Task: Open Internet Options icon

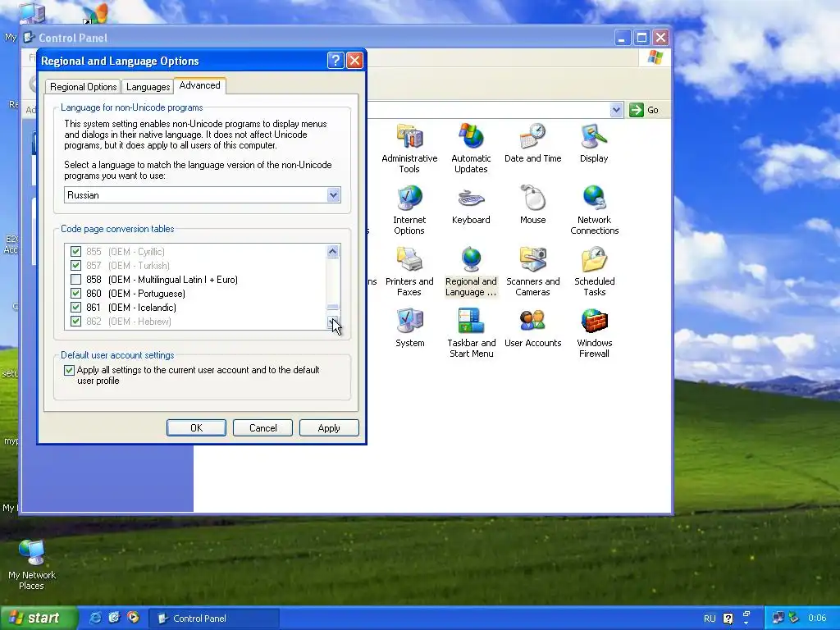Action: (409, 199)
